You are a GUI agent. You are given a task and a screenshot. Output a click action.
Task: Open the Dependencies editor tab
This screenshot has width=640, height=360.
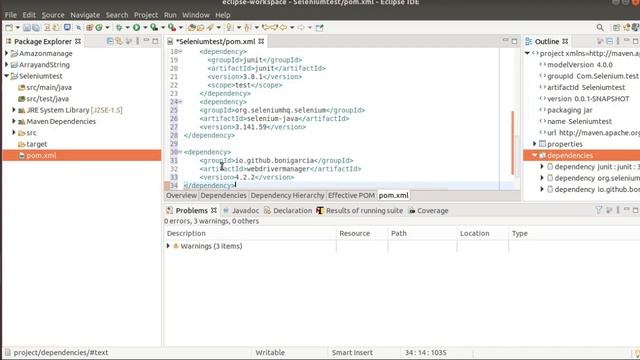(223, 196)
